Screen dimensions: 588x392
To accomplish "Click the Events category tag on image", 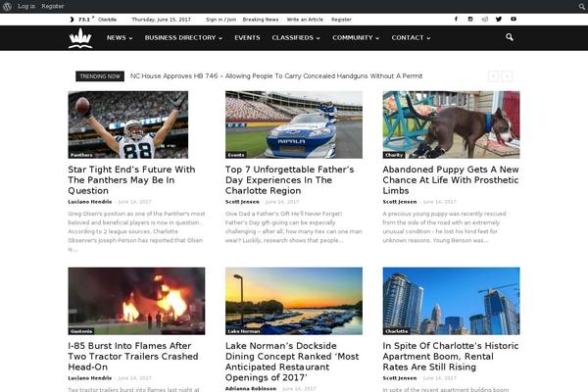I will pyautogui.click(x=236, y=155).
